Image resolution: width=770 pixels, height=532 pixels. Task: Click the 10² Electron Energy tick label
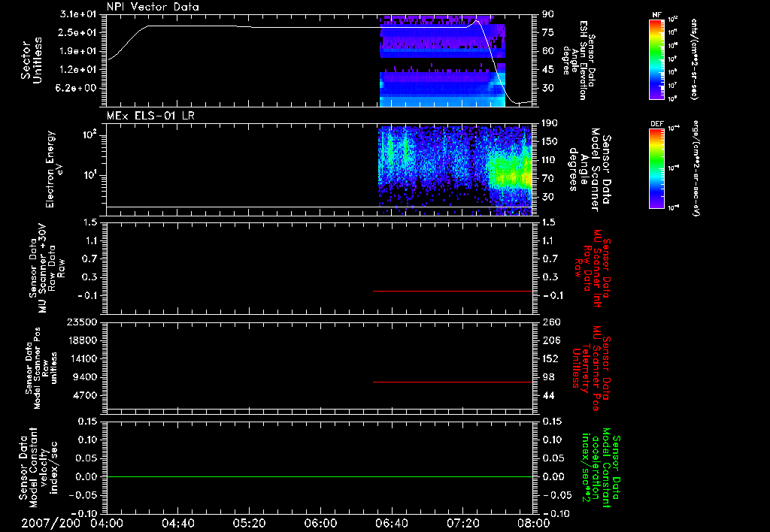[89, 135]
